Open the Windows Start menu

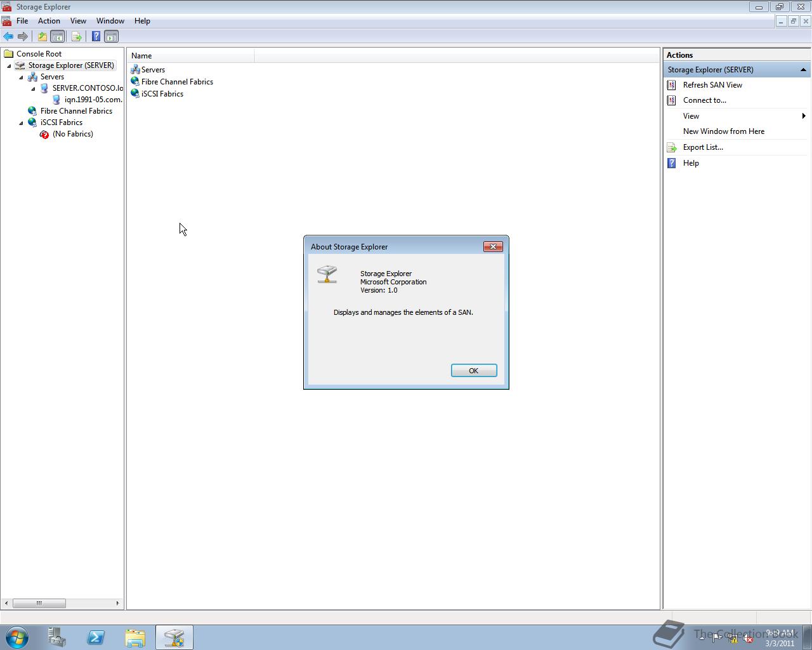click(17, 637)
